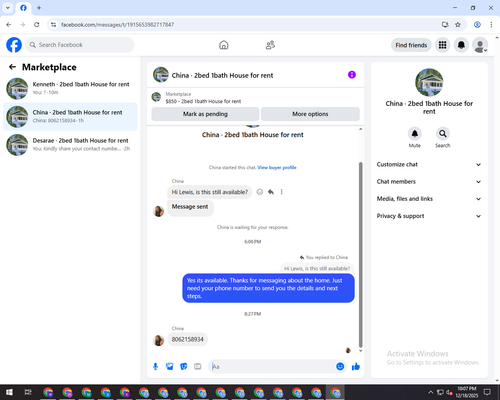Click the chat header title China listing
The width and height of the screenshot is (500, 400).
[x=222, y=75]
